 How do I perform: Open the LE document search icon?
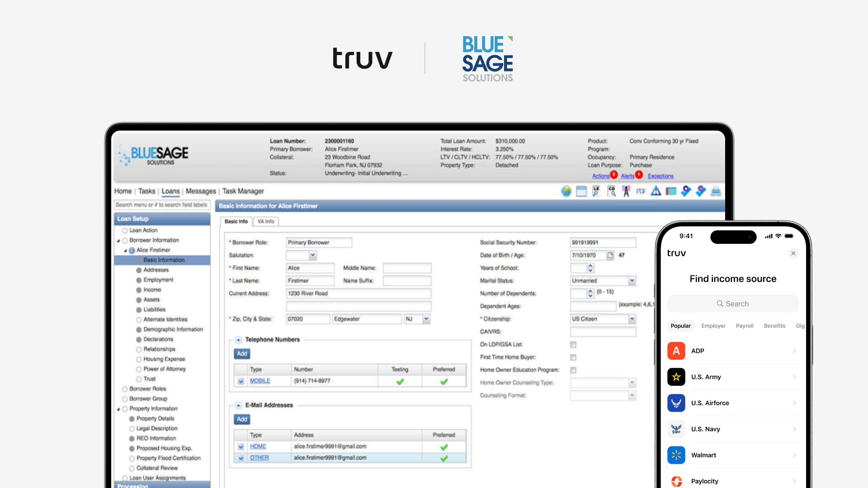coord(596,191)
